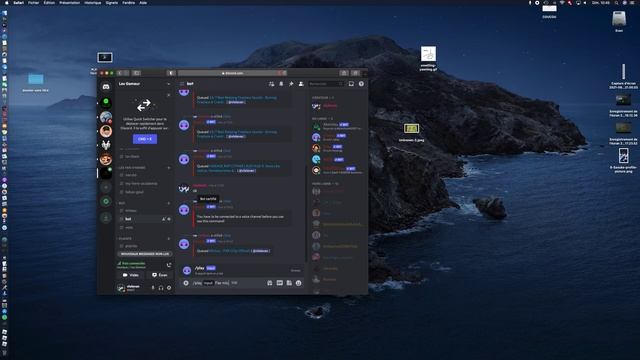The image size is (640, 360).
Task: Open invite icon on the bot channel row
Action: [164, 219]
